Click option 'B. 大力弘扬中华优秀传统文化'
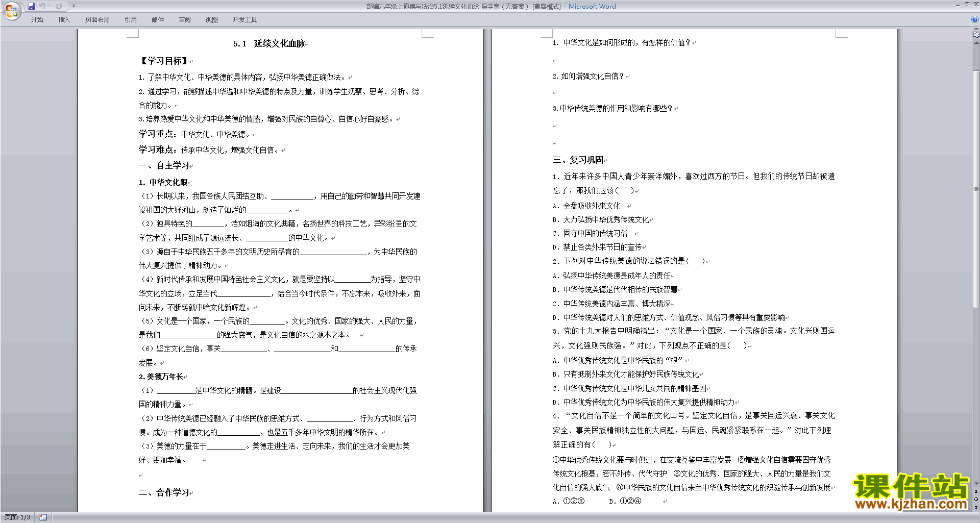980x523 pixels. click(601, 219)
